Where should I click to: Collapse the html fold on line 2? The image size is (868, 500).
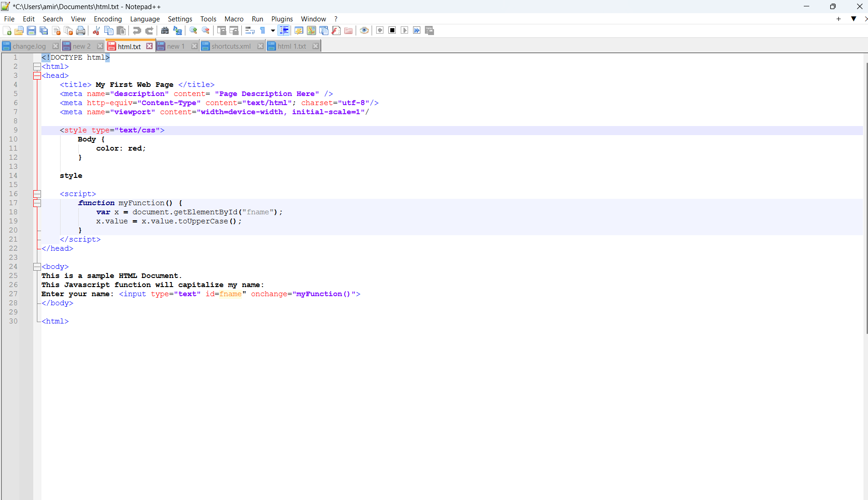click(x=37, y=67)
